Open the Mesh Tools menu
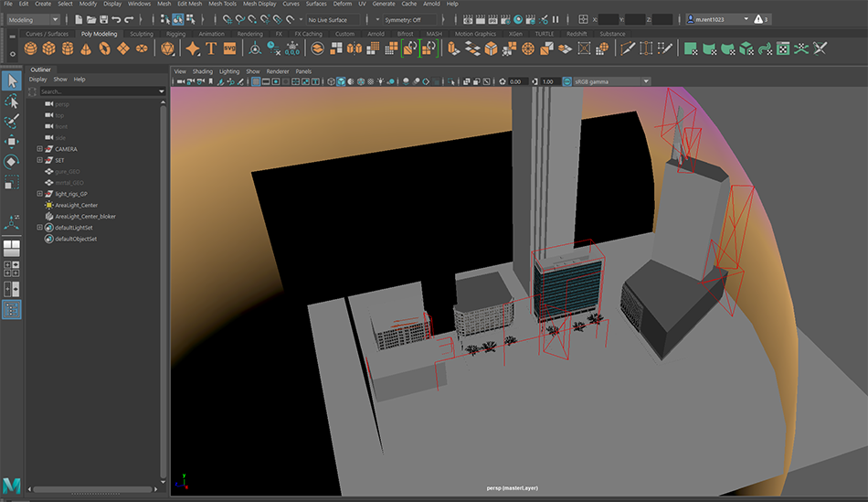Screen dimensions: 868x502 (x=222, y=4)
